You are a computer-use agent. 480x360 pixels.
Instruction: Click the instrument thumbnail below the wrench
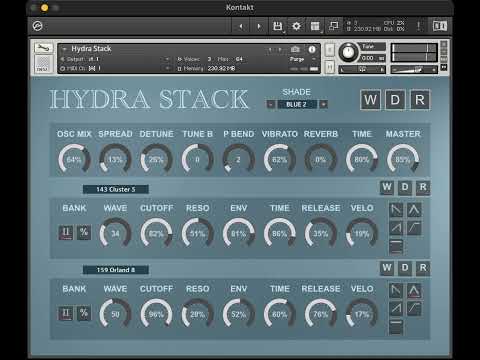click(x=43, y=64)
